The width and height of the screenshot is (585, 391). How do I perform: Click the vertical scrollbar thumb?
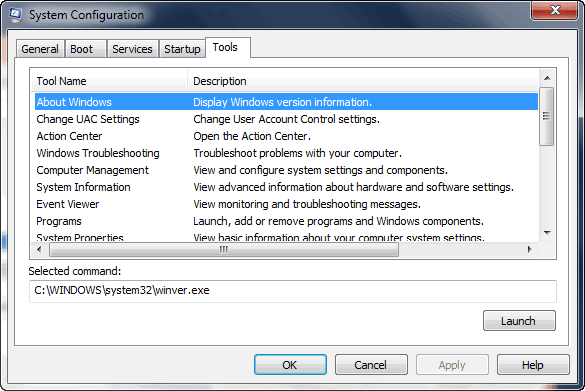click(x=547, y=116)
